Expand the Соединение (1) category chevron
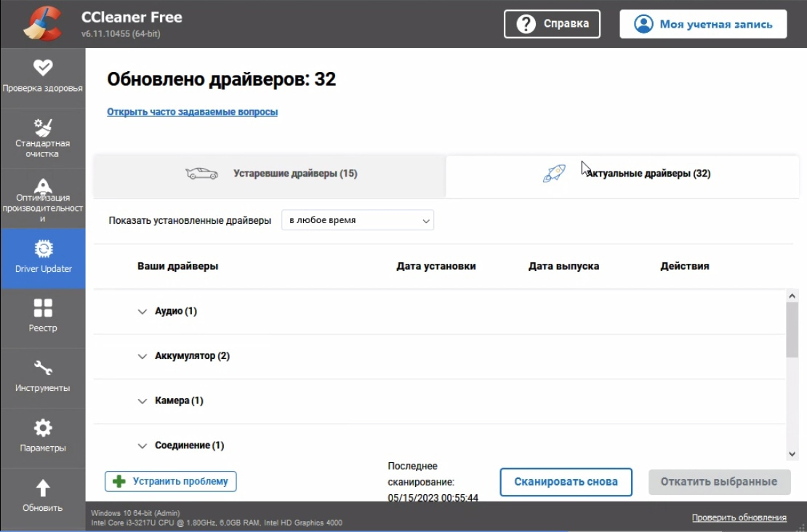 142,446
